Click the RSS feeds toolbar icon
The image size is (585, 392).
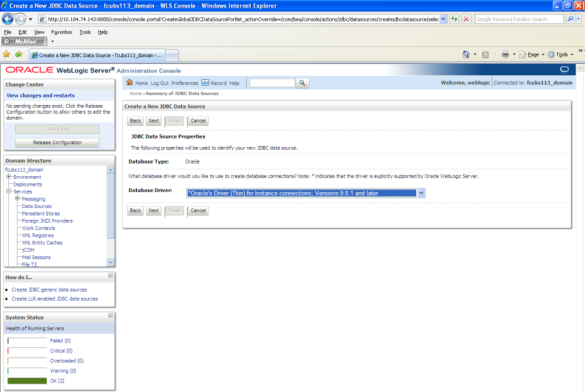coord(485,55)
